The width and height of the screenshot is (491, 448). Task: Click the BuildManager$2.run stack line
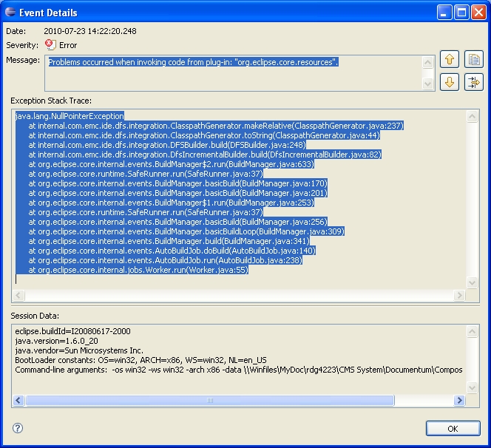click(171, 164)
